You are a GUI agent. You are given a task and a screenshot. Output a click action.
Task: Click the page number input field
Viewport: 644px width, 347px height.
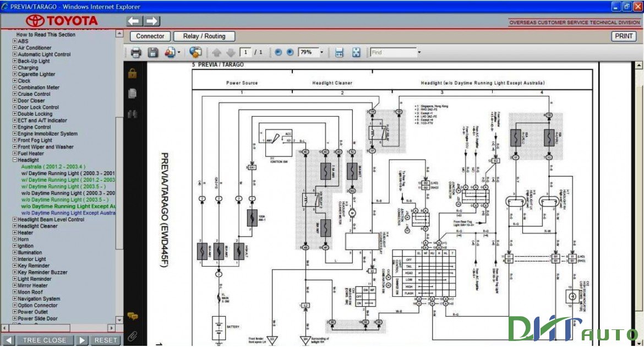click(x=245, y=52)
